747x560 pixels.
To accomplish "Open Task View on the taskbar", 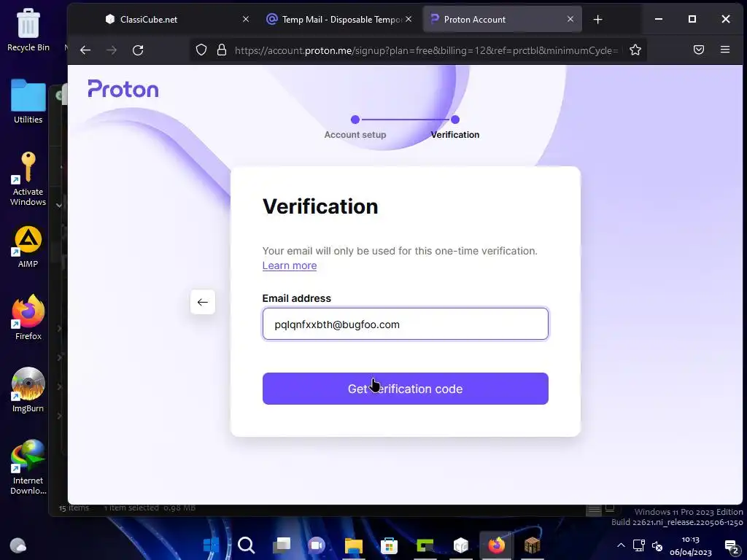I will pyautogui.click(x=282, y=545).
